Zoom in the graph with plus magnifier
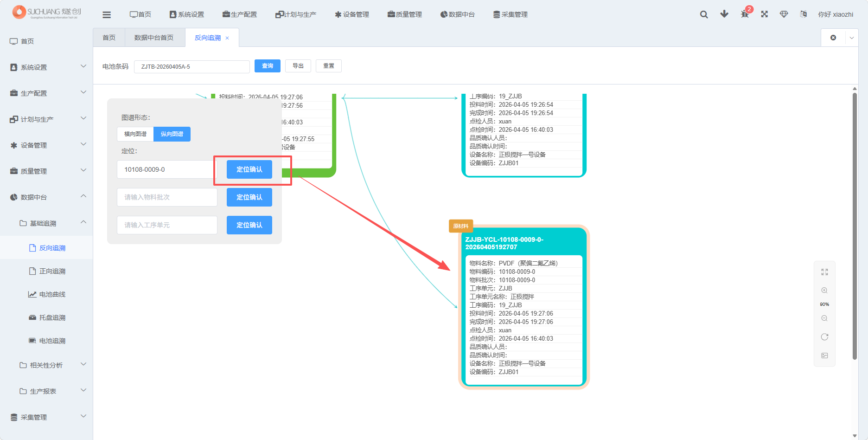The width and height of the screenshot is (868, 440). pos(824,291)
